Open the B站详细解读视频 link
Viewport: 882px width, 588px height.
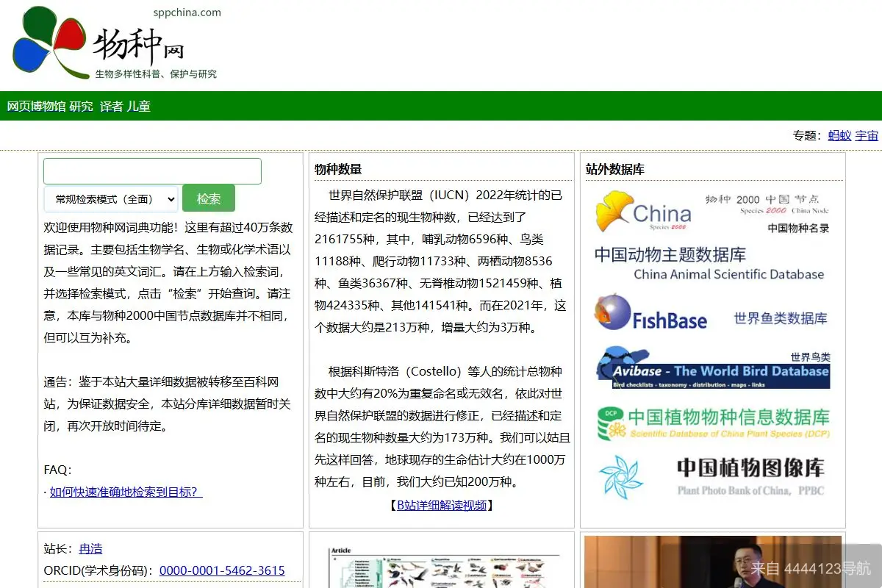pyautogui.click(x=441, y=505)
